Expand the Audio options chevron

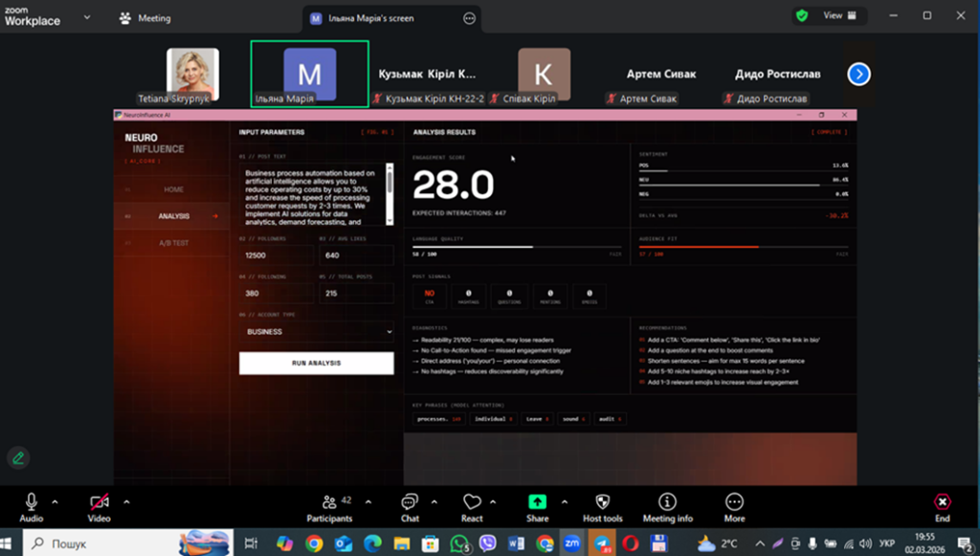55,500
